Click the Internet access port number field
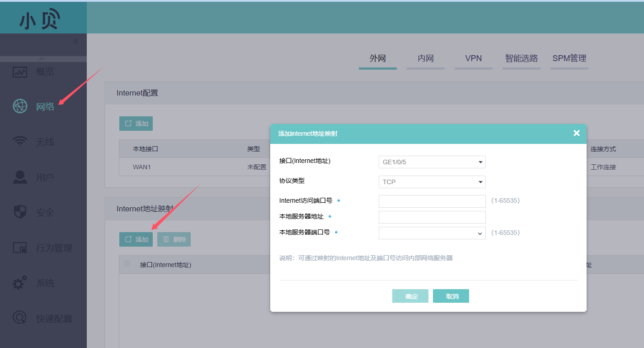This screenshot has height=348, width=644. (x=432, y=201)
